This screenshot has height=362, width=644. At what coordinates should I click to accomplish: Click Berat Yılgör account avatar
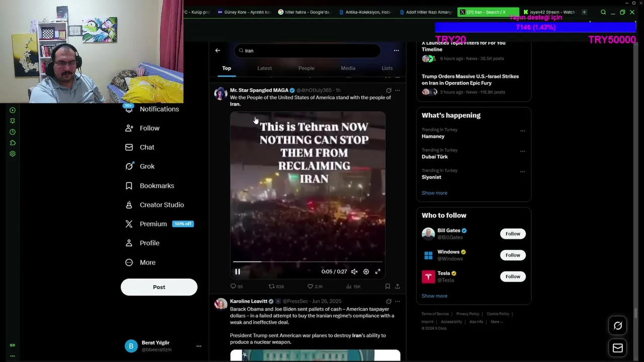coord(131,346)
